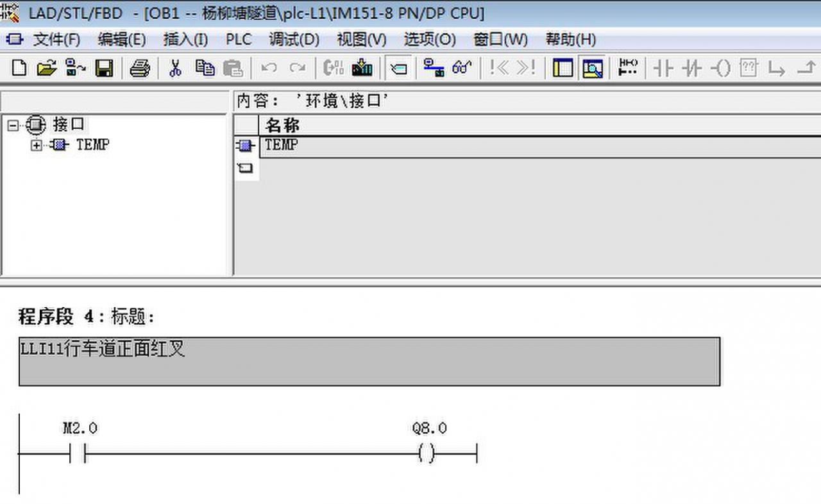This screenshot has height=504, width=821.
Task: Click the Copy icon
Action: coord(205,69)
